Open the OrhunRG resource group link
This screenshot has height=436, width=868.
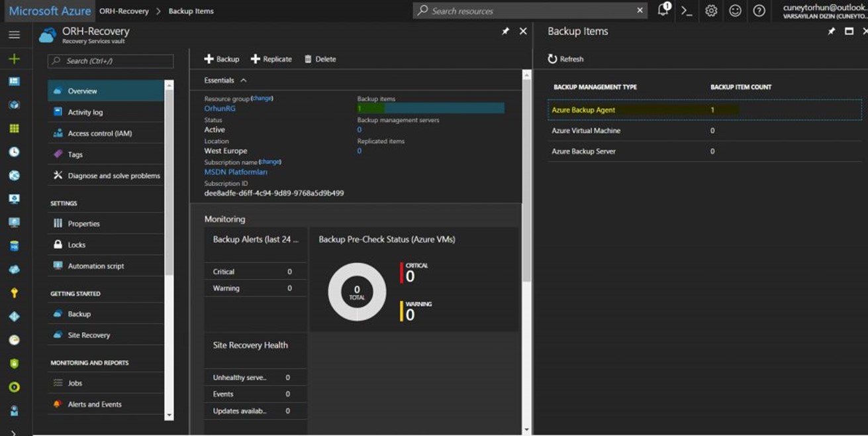(220, 109)
